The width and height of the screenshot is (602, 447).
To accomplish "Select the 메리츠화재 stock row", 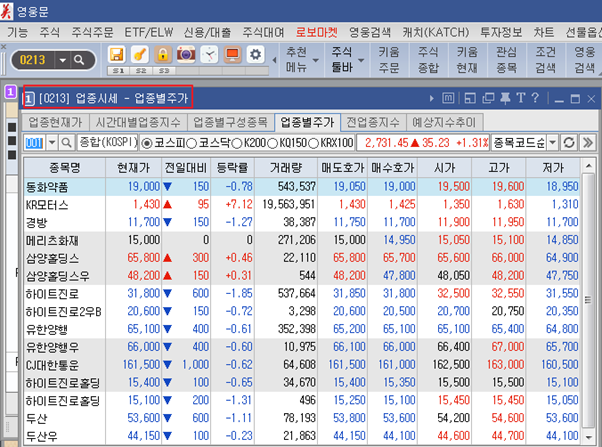I will coord(301,240).
